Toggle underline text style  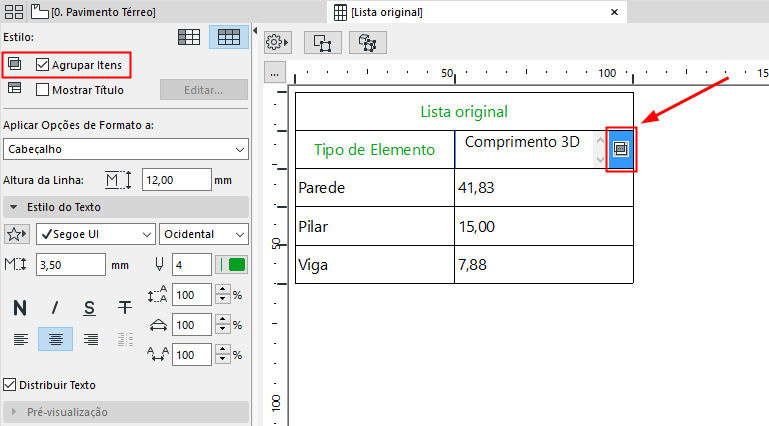click(x=89, y=307)
